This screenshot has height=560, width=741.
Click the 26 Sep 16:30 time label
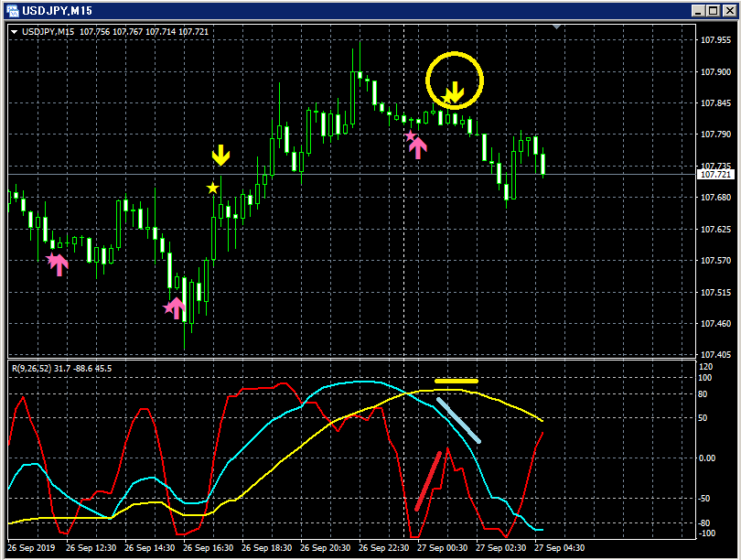click(208, 548)
